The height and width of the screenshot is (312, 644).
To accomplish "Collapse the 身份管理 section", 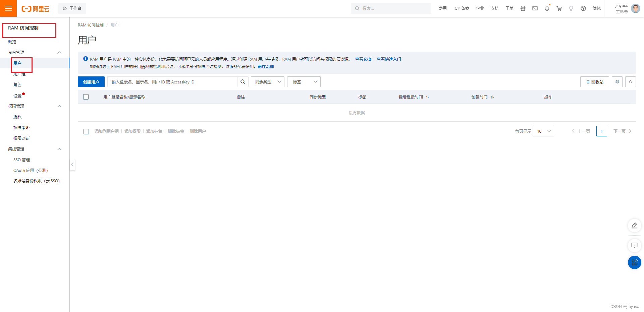I will click(x=59, y=53).
